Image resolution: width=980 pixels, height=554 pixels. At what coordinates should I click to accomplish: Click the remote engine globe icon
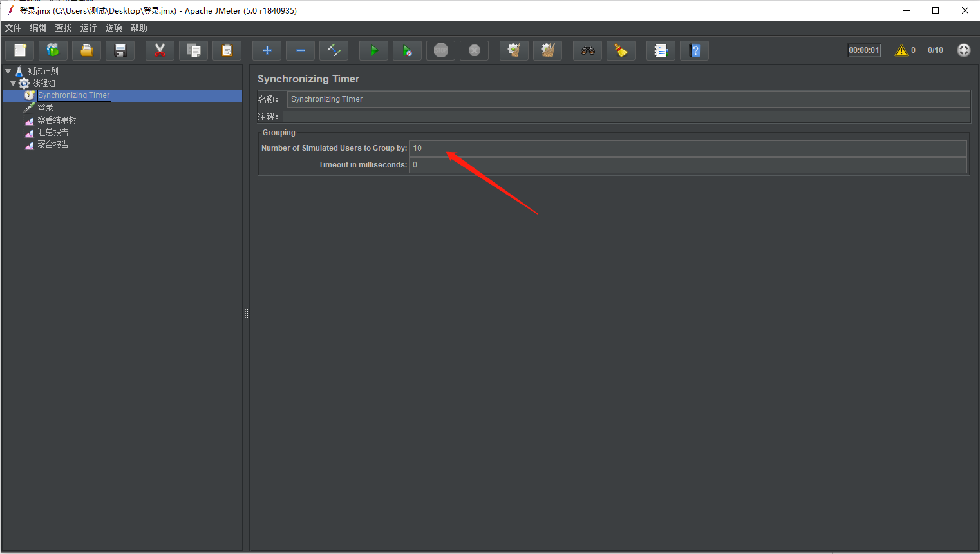coord(963,50)
